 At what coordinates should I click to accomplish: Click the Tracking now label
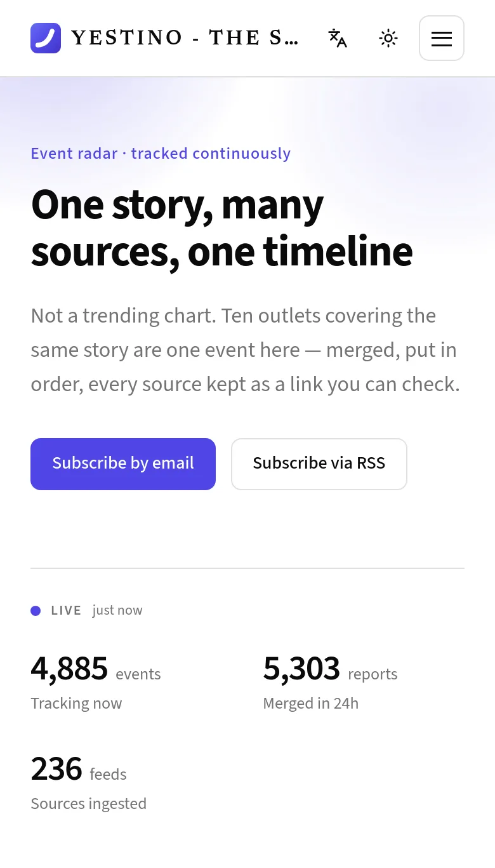point(76,704)
